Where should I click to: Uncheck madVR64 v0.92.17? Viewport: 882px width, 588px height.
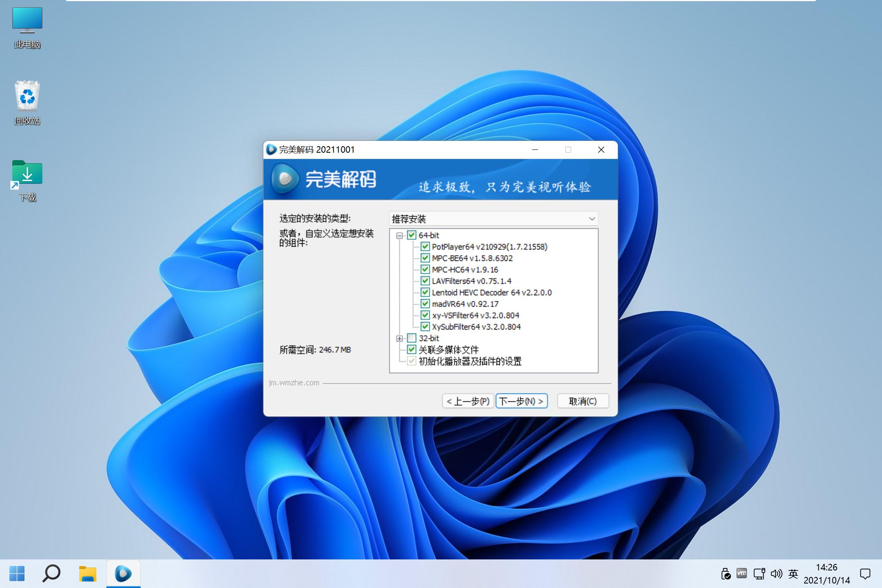point(425,304)
